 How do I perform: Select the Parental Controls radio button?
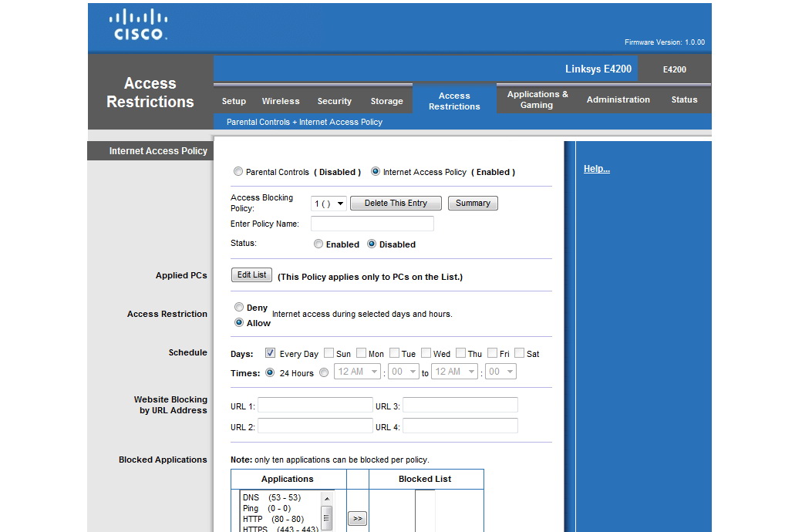click(238, 172)
